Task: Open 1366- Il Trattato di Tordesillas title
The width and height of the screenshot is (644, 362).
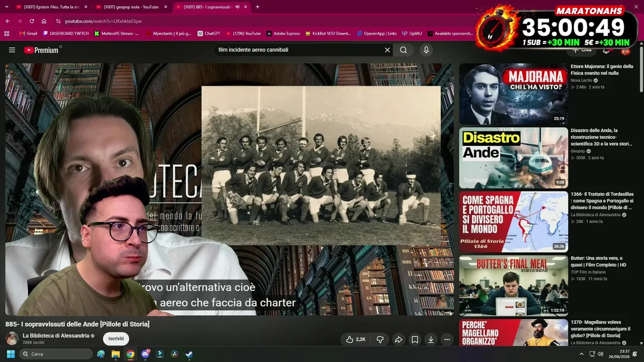Action: pos(602,201)
